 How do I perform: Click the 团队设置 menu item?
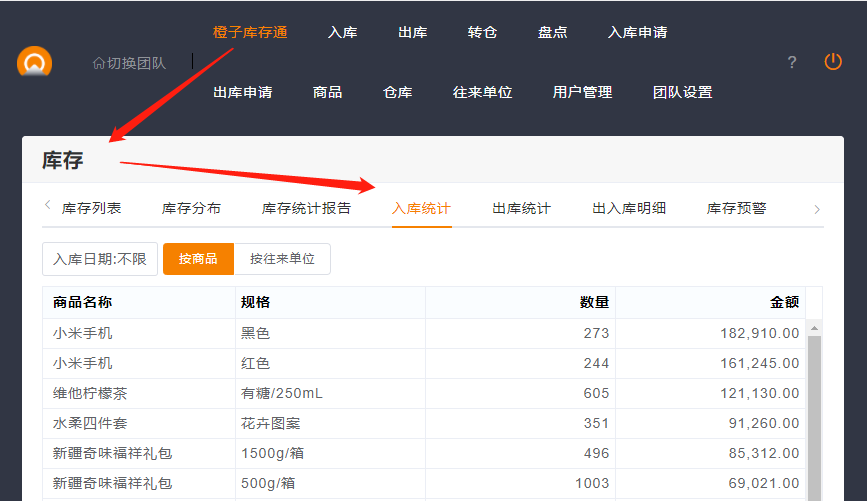[x=682, y=92]
